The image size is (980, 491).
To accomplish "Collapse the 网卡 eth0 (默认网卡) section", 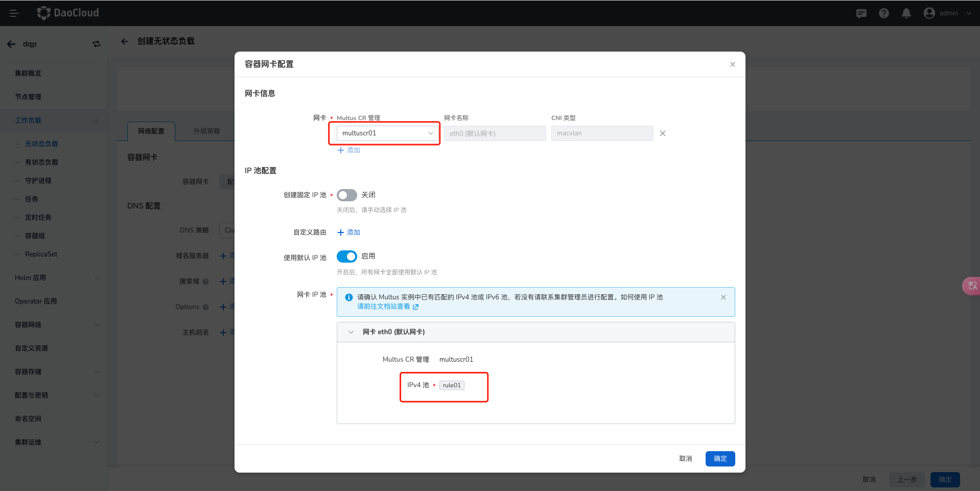I will tap(351, 332).
